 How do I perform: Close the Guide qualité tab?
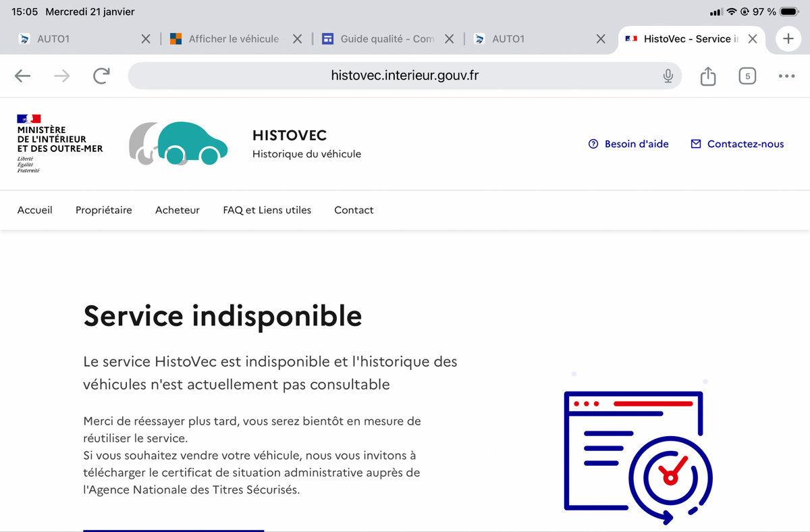[450, 39]
